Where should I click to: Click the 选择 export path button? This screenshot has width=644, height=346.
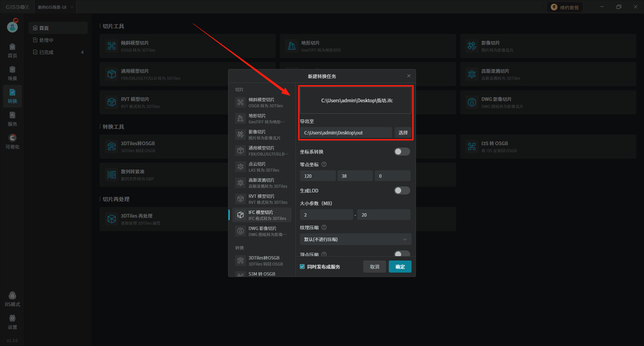pyautogui.click(x=403, y=133)
